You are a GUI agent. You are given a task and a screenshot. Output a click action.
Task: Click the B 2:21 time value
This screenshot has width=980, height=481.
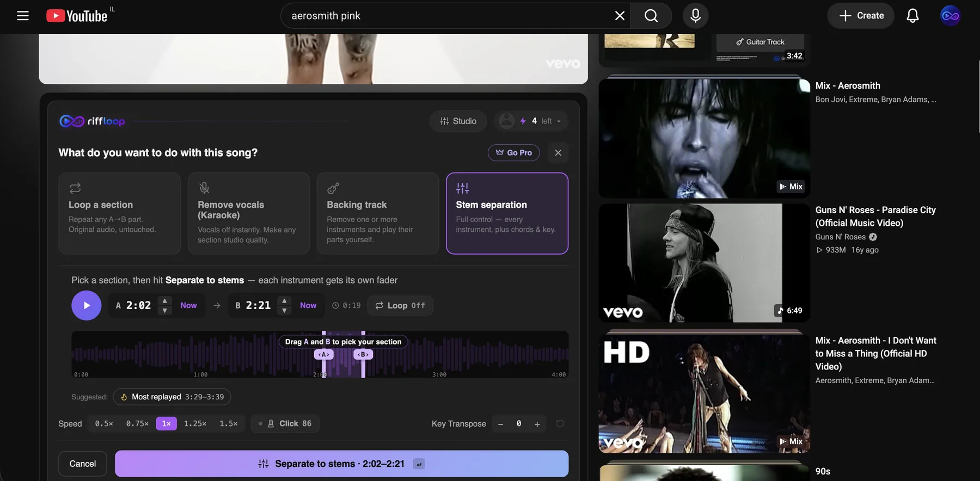(x=258, y=305)
